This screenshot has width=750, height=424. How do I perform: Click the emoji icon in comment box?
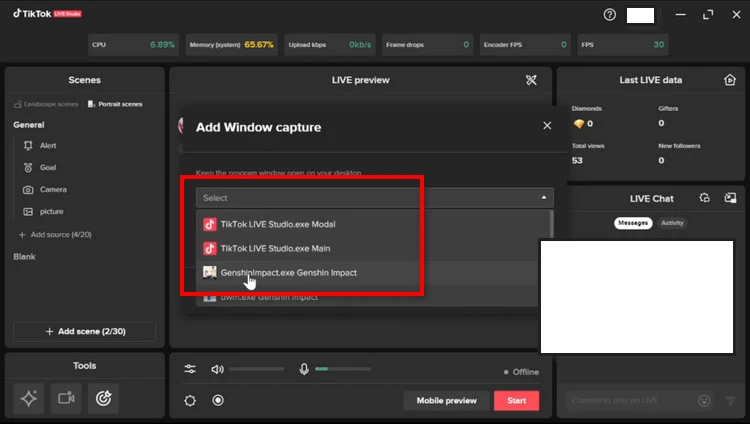tap(704, 401)
